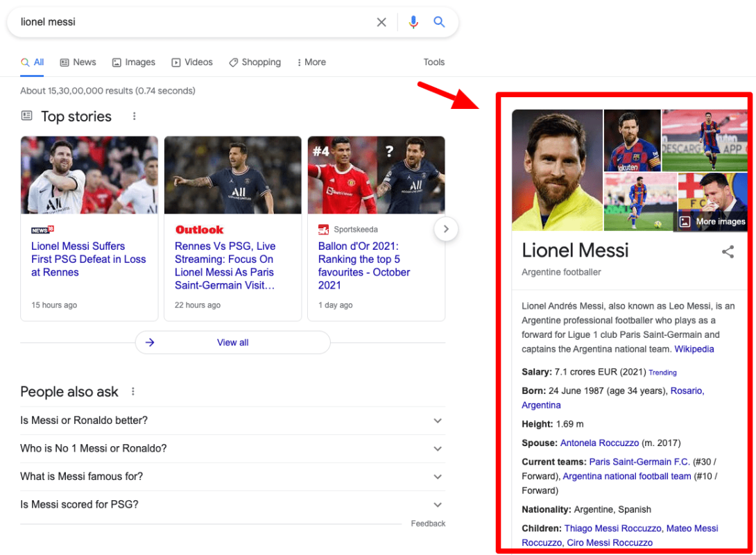The height and width of the screenshot is (555, 756).
Task: Switch to the Images tab
Action: coord(134,62)
